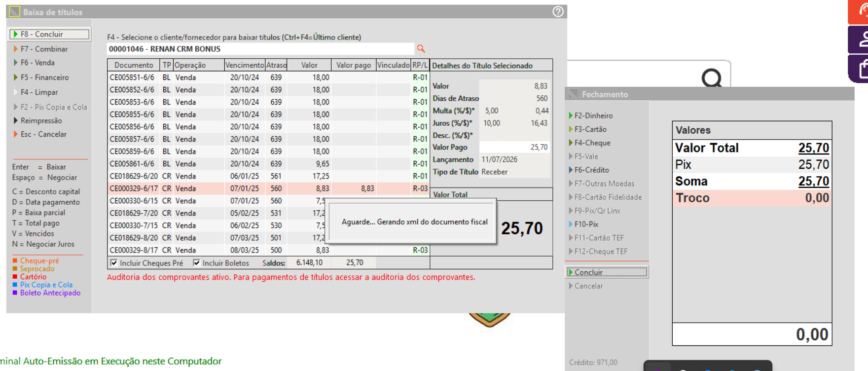Viewport: 868px width, 371px height.
Task: Click the Multa percentage field 5,00
Action: 492,111
